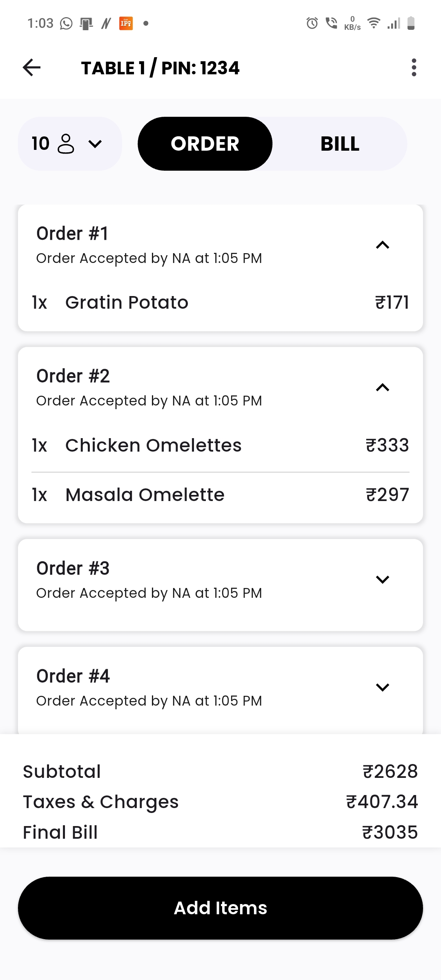Expand Order #4 details
Image resolution: width=441 pixels, height=980 pixels.
coord(383,687)
